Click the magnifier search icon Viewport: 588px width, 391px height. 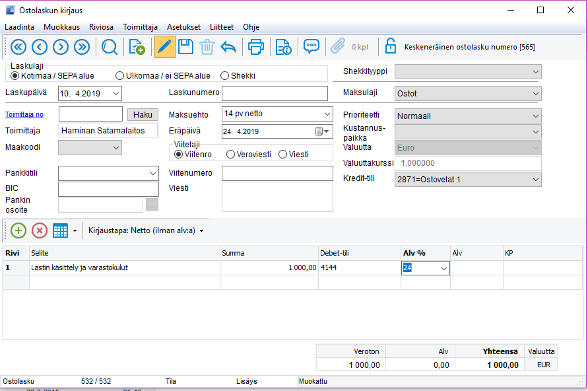(x=110, y=47)
